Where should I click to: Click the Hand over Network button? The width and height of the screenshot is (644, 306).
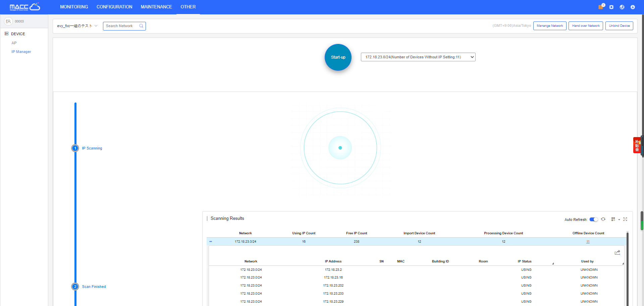tap(586, 26)
